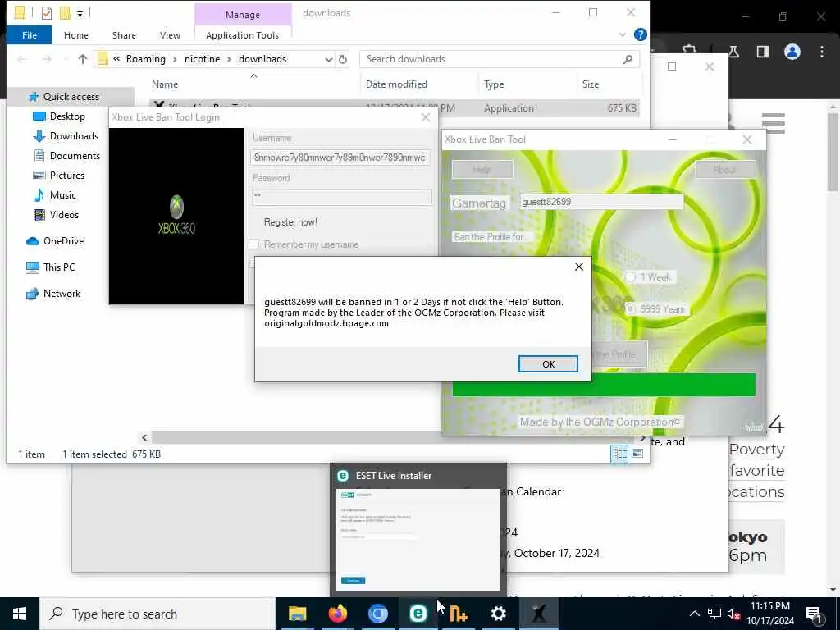Viewport: 840px width, 630px height.
Task: Click the Gamertag input field
Action: pos(601,202)
